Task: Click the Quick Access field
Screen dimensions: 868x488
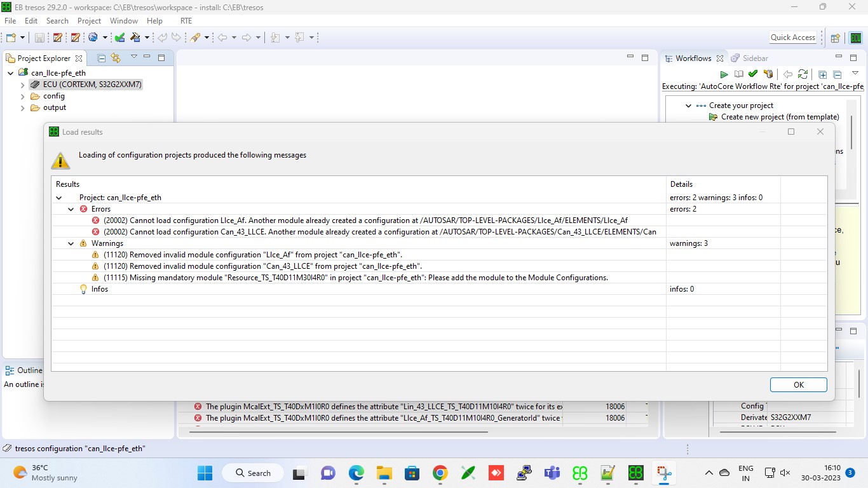Action: [792, 37]
